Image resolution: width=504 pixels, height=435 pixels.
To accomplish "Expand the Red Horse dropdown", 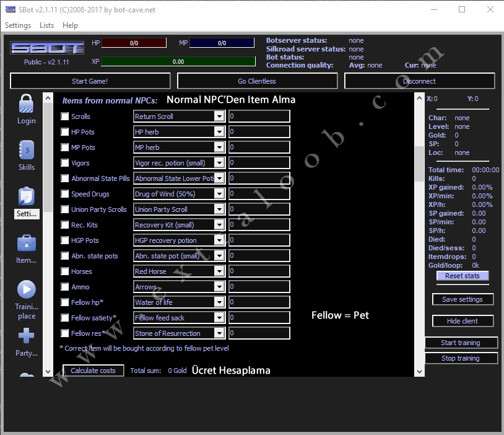I will pyautogui.click(x=219, y=271).
